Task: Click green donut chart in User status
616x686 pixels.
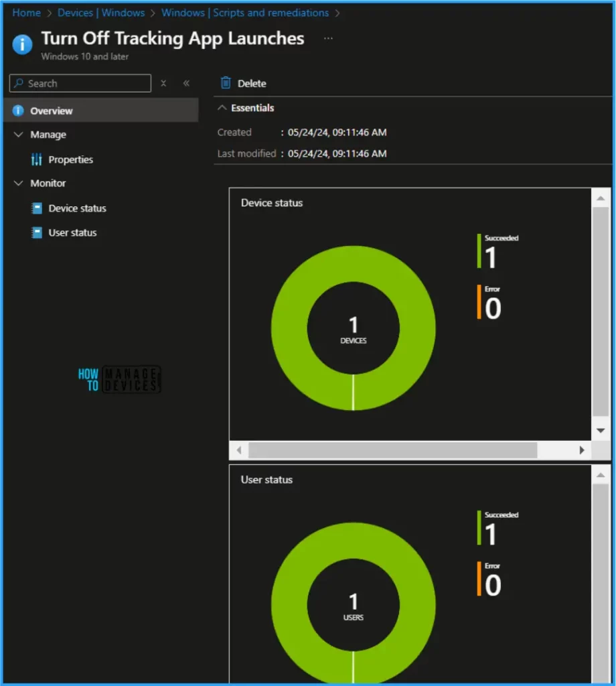Action: 354,539
